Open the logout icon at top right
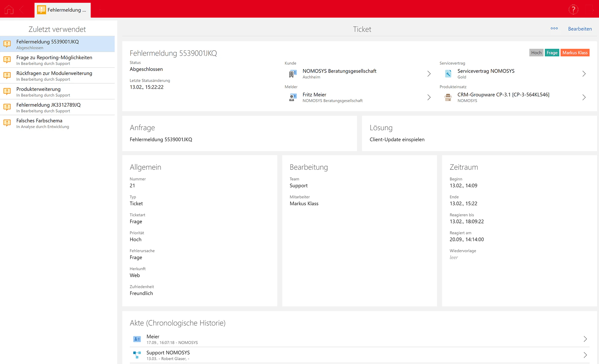 click(590, 10)
